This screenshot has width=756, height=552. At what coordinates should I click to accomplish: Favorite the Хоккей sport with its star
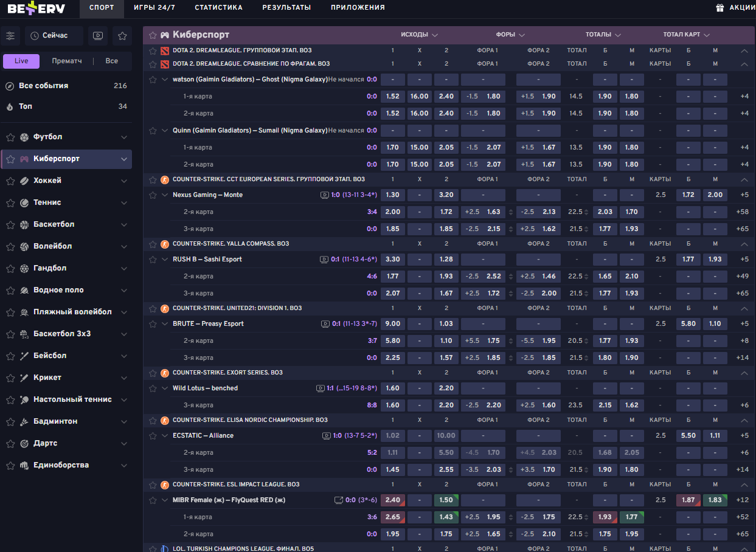pos(10,181)
